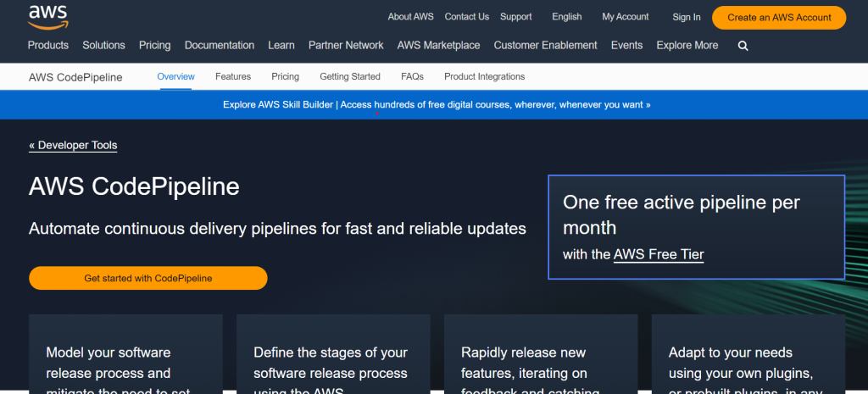Click Sign In link
Image resolution: width=868 pixels, height=394 pixels.
tap(686, 17)
